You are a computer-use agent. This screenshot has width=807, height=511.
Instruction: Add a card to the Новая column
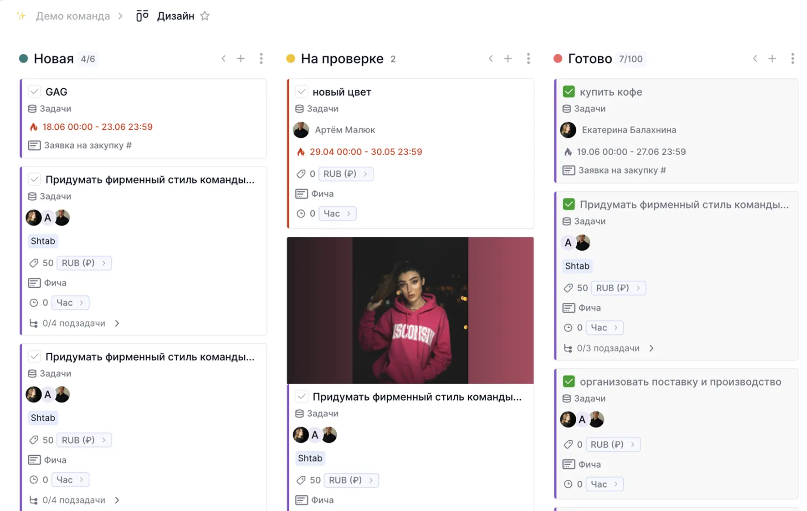tap(241, 59)
